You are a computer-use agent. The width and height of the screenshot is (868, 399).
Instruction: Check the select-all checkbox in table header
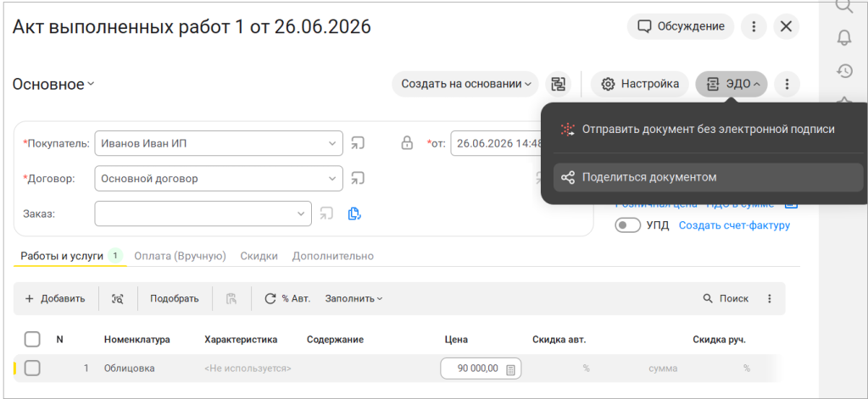click(32, 339)
